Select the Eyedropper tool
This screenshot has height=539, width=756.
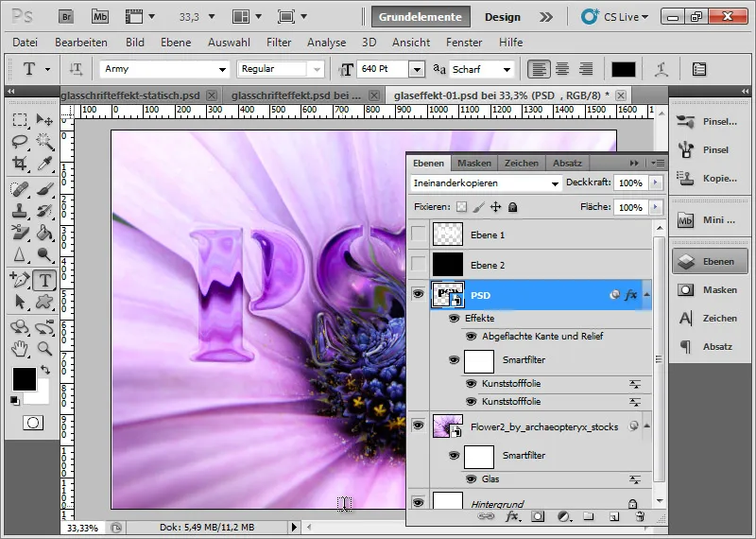click(x=44, y=164)
